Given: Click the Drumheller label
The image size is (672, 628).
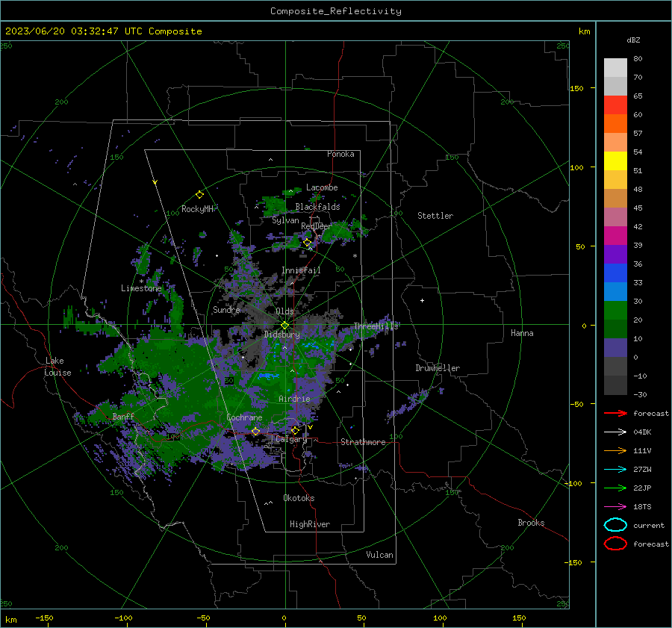Looking at the screenshot, I should [438, 368].
